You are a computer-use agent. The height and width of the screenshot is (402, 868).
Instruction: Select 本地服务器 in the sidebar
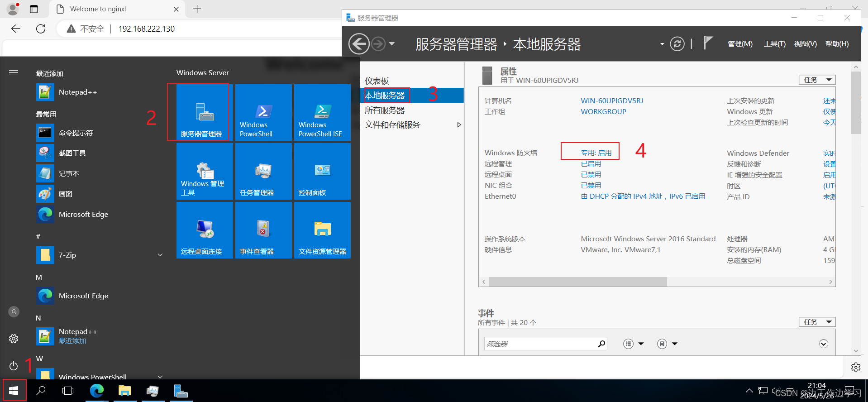(x=413, y=96)
